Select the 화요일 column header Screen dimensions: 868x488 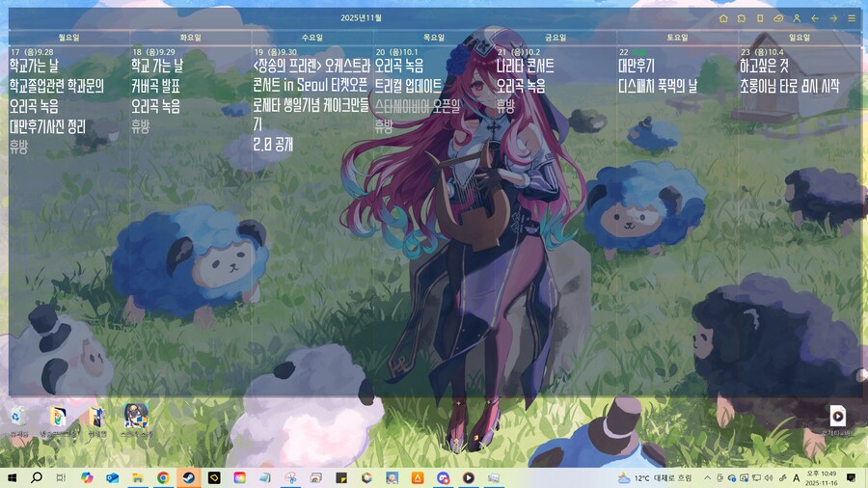click(190, 37)
